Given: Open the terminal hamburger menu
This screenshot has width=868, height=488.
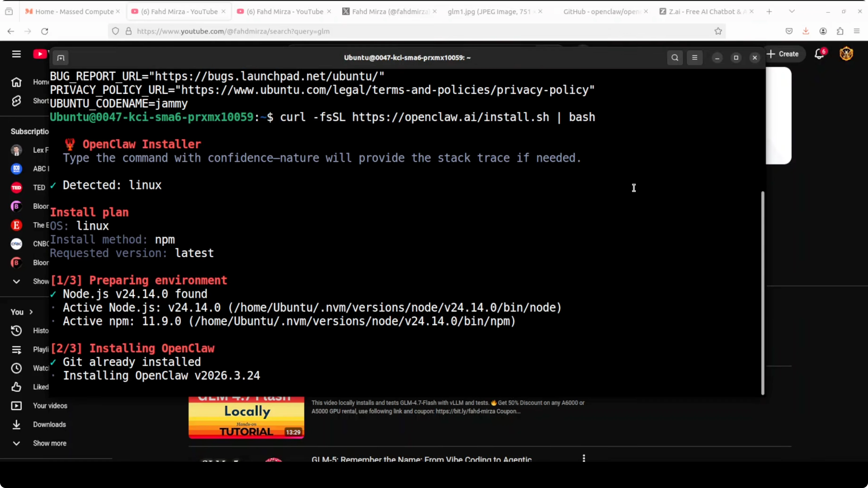Looking at the screenshot, I should 695,58.
